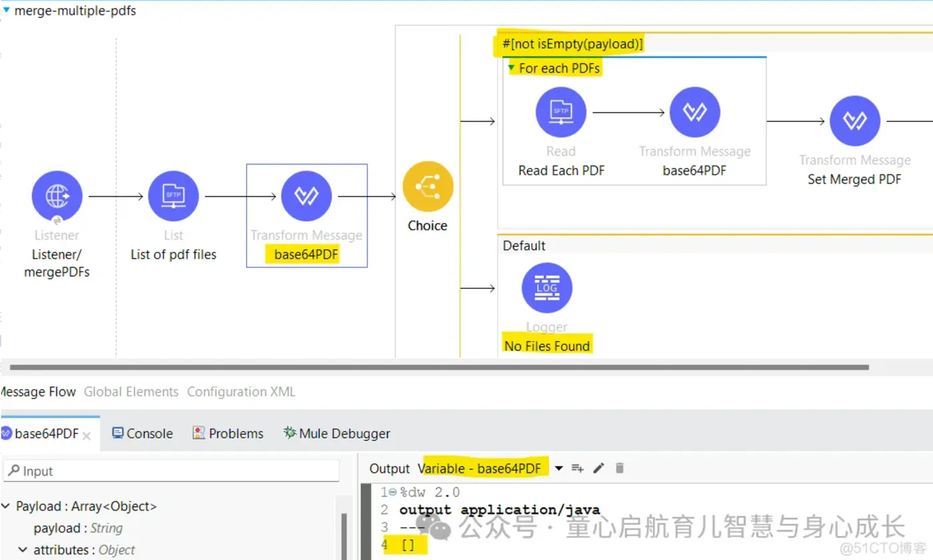933x560 pixels.
Task: Collapse the Payload Array<Object> tree node
Action: pyautogui.click(x=7, y=506)
